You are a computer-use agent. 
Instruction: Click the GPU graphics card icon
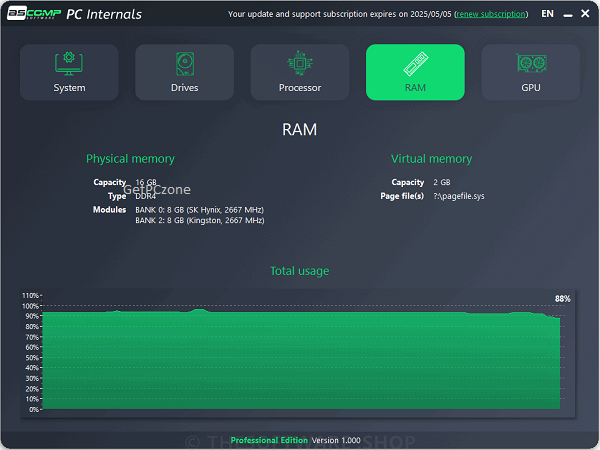[x=530, y=64]
